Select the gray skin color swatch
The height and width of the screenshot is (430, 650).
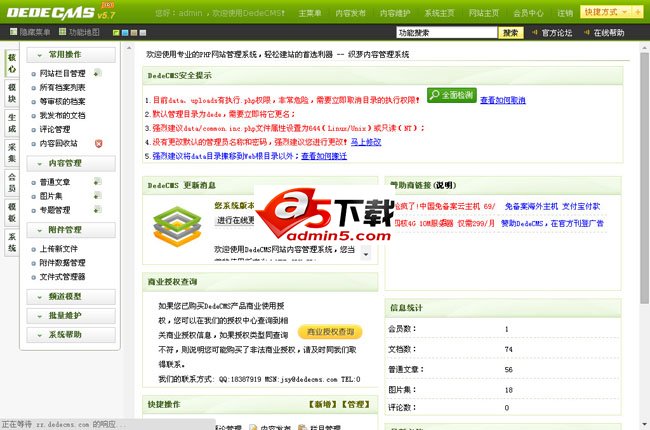pos(143,33)
